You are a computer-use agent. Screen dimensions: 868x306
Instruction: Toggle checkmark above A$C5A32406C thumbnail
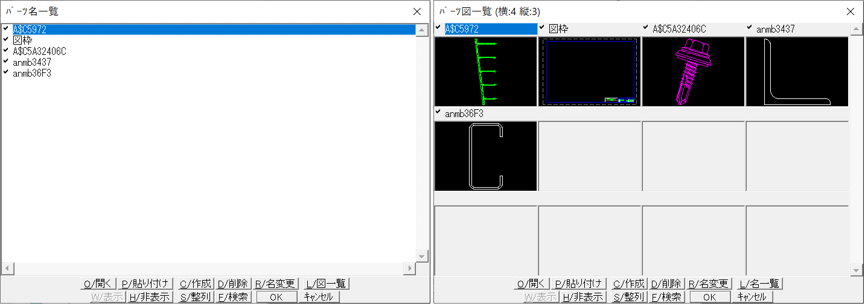click(646, 28)
